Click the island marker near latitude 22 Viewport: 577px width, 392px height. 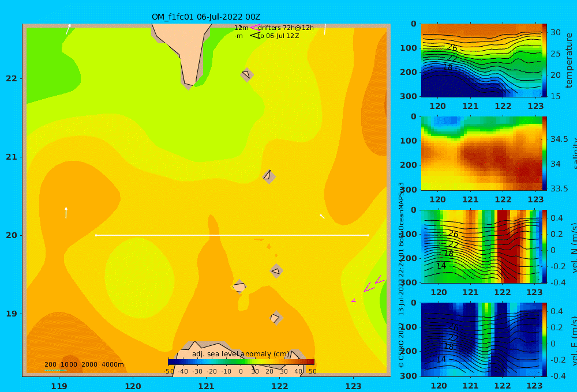pyautogui.click(x=247, y=74)
